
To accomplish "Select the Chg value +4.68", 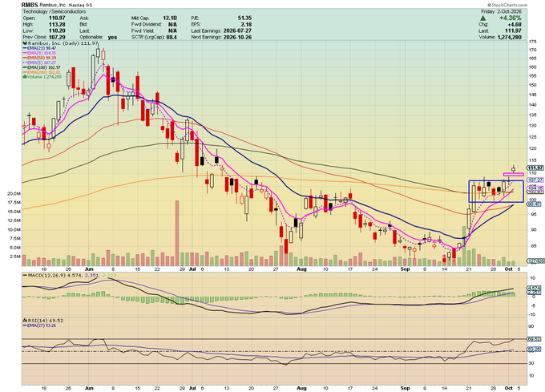I will point(515,24).
